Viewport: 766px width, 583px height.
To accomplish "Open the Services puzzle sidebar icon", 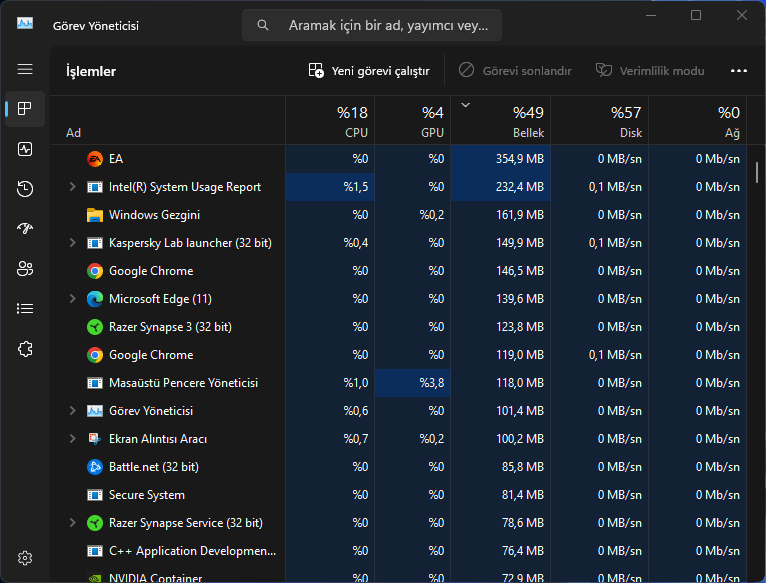I will pyautogui.click(x=25, y=349).
